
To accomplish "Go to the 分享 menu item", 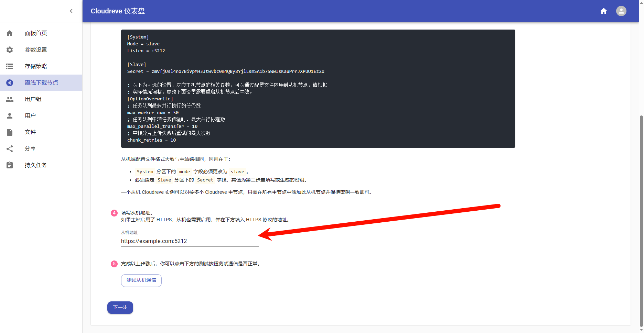I will point(41,149).
